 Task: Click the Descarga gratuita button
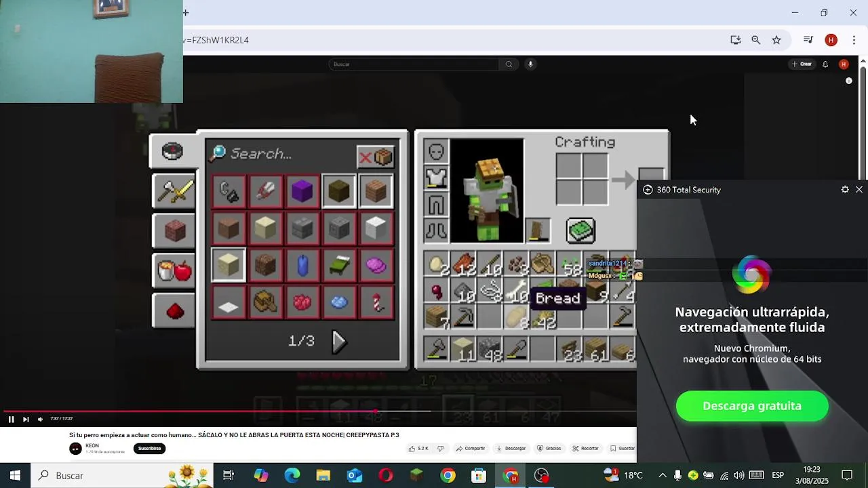pos(752,406)
